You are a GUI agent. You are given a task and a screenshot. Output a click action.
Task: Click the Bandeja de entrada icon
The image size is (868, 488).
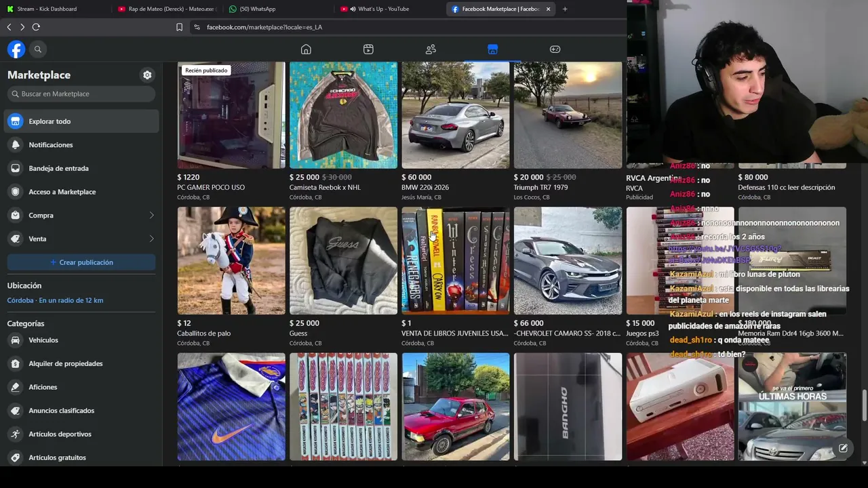pyautogui.click(x=15, y=168)
